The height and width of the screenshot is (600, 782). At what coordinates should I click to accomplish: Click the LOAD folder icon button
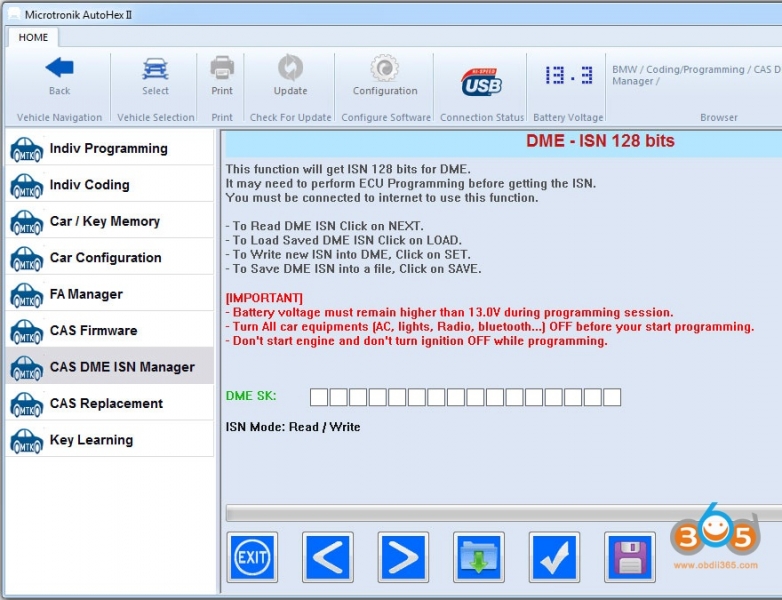(478, 557)
